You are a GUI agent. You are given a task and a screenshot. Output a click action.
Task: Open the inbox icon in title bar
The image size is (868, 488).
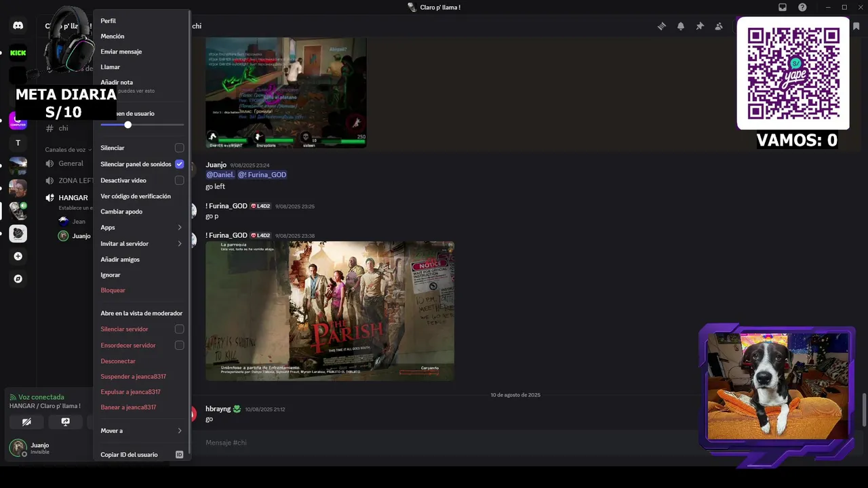[x=783, y=7]
